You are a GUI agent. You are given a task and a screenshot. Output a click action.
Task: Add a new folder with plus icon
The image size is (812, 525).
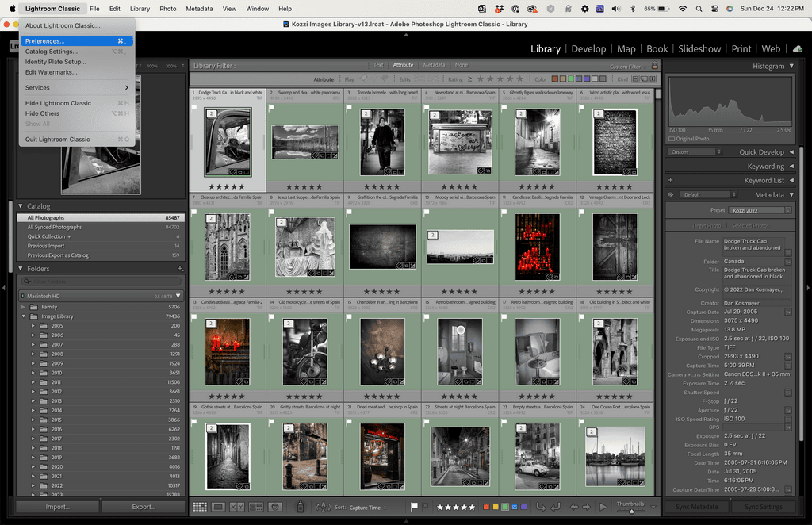point(180,268)
